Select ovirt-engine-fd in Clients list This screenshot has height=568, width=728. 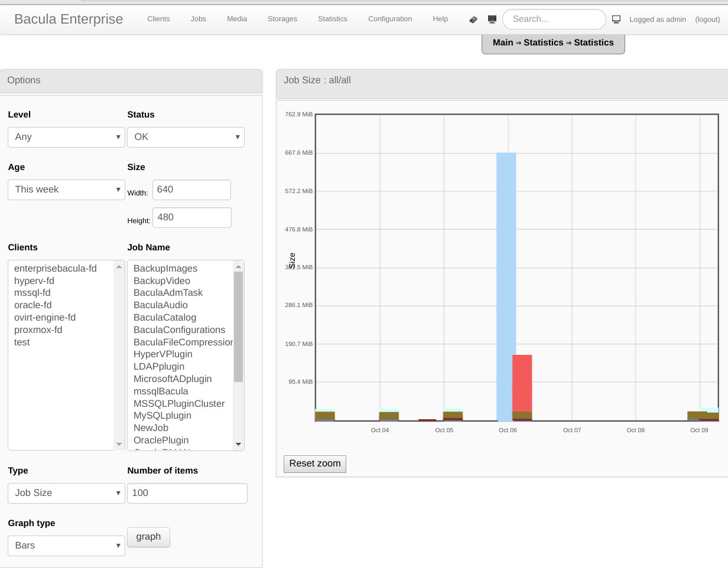(x=61, y=318)
